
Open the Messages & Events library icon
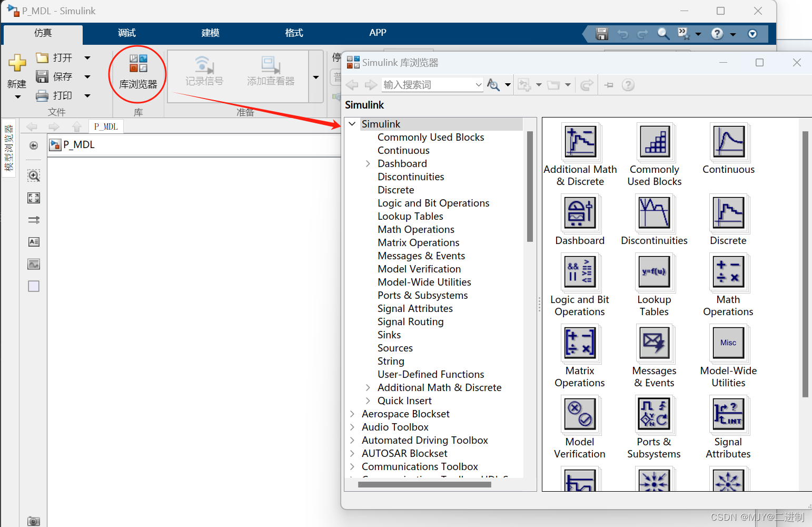tap(655, 343)
